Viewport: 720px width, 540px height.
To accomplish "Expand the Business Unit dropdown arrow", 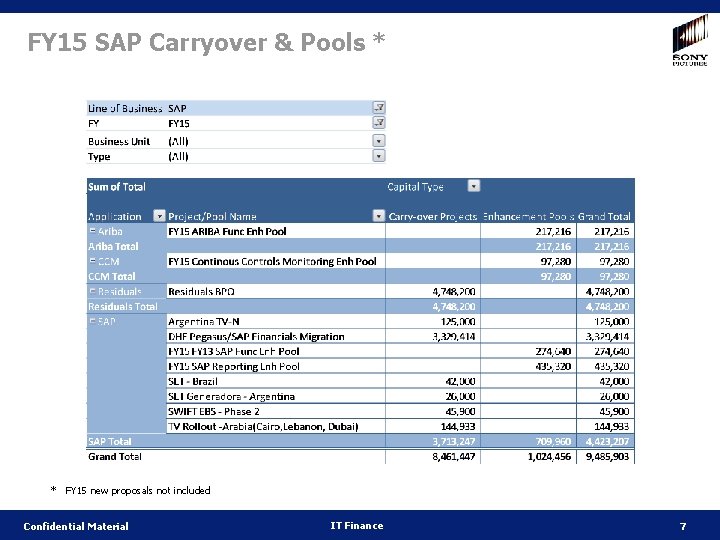I will tap(379, 141).
